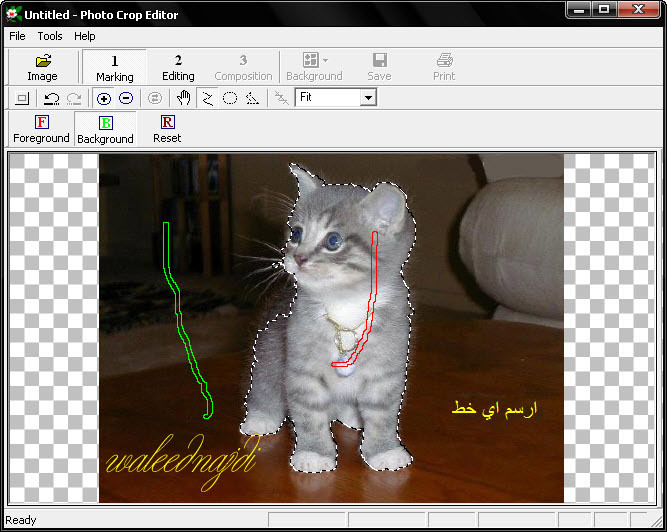The image size is (667, 532).
Task: Open the Tools menu
Action: (x=50, y=36)
